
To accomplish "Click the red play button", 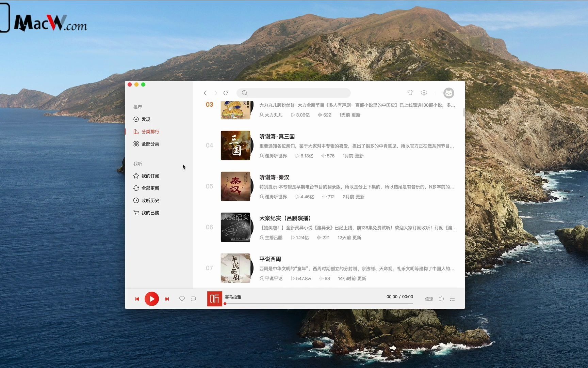I will [152, 299].
